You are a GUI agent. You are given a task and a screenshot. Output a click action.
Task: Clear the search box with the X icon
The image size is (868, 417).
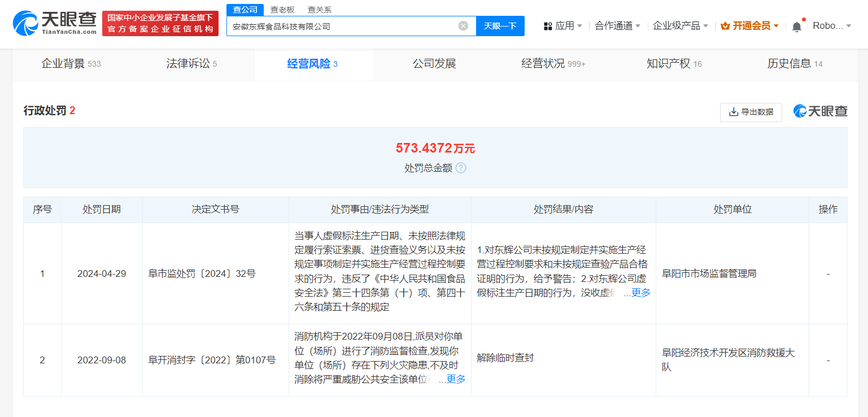click(463, 25)
